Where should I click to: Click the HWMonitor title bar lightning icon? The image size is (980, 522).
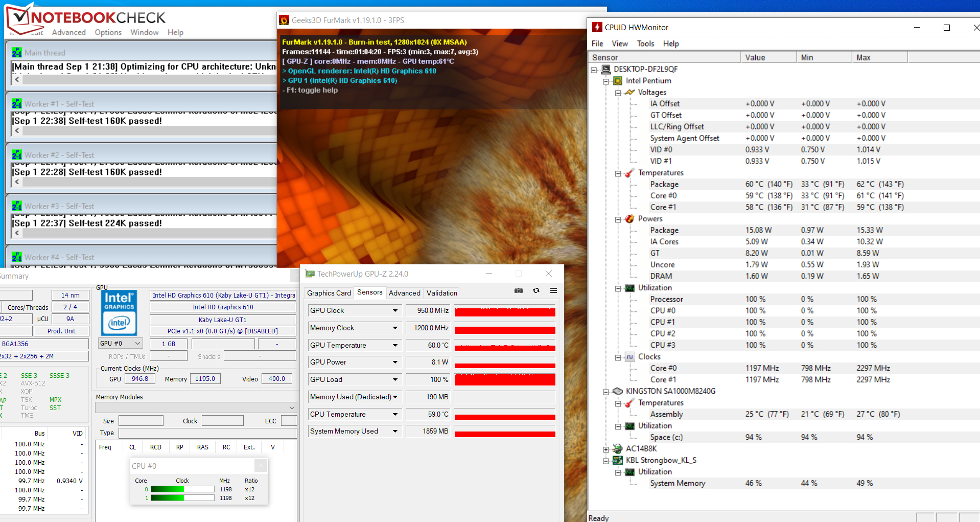(597, 27)
